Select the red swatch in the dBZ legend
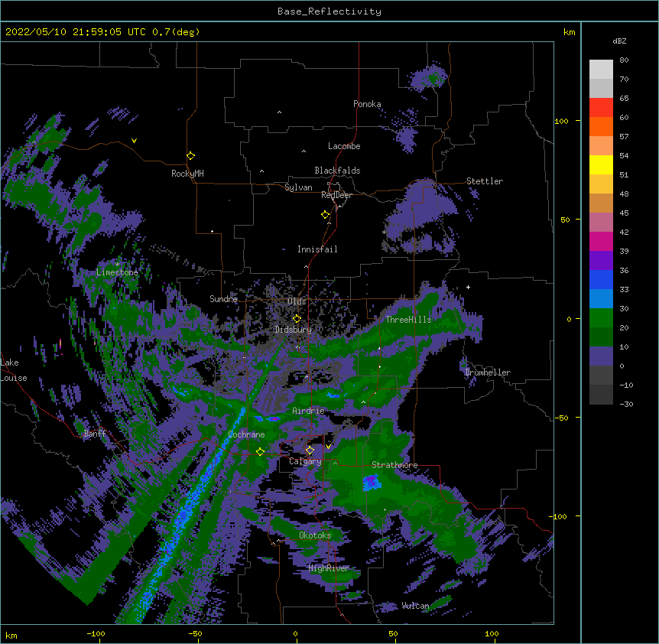Screen dimensions: 659x644 pyautogui.click(x=601, y=108)
